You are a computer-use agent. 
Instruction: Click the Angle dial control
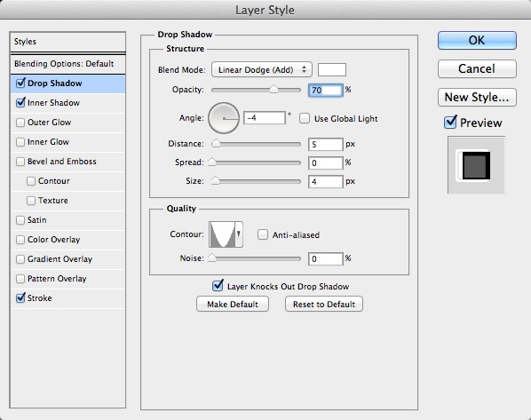[x=224, y=118]
